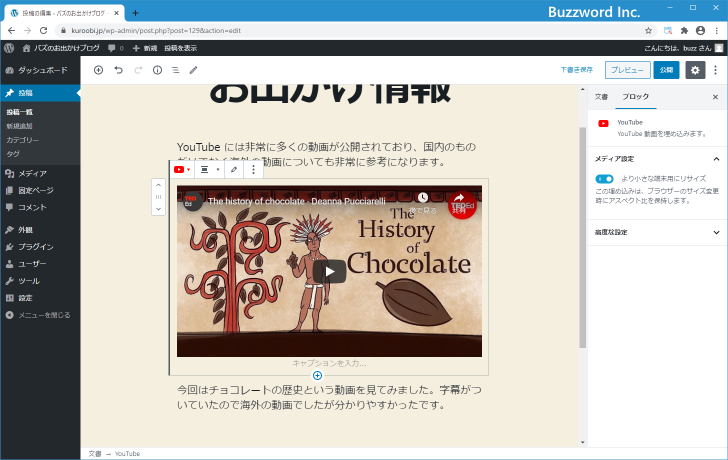Open the block navigation list icon
The height and width of the screenshot is (460, 728).
176,70
